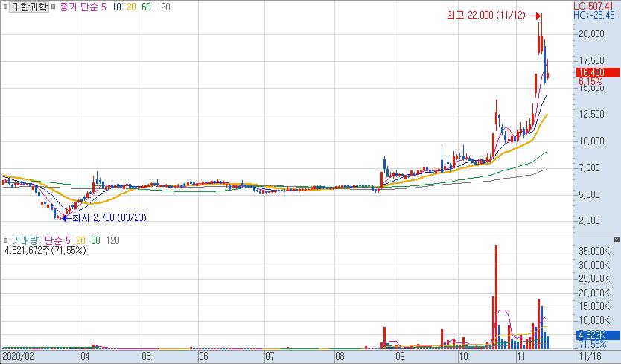Click the 71.55% value on volume axis
This screenshot has width=621, height=364.
[592, 344]
